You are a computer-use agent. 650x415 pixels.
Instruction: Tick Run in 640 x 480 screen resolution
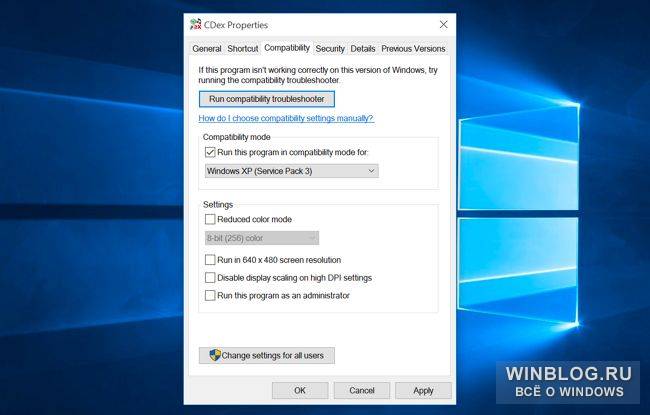tap(210, 260)
